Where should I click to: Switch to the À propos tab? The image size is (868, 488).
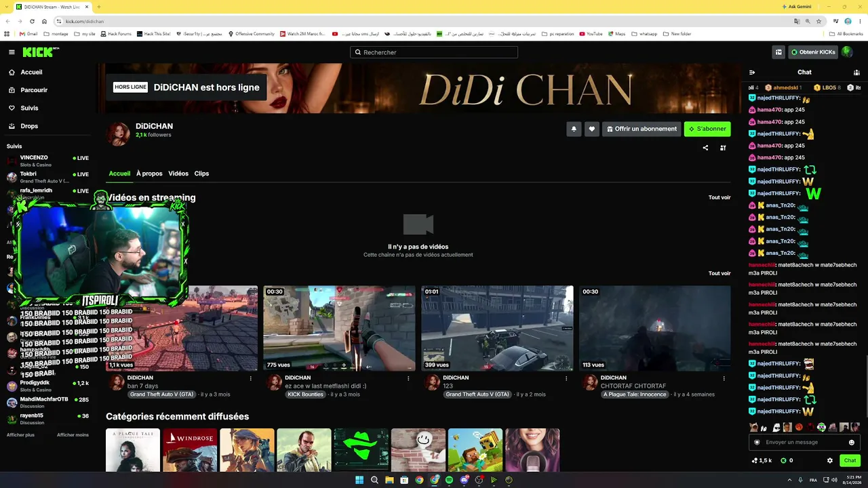click(149, 174)
